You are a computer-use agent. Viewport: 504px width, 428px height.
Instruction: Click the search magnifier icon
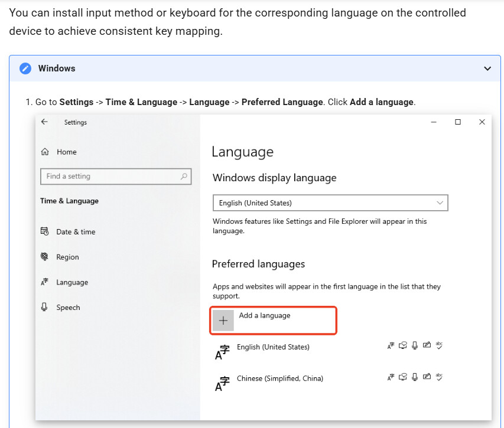(184, 176)
